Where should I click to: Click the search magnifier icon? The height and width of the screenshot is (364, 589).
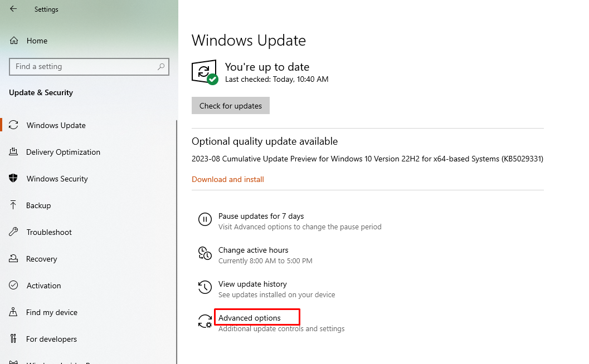161,67
